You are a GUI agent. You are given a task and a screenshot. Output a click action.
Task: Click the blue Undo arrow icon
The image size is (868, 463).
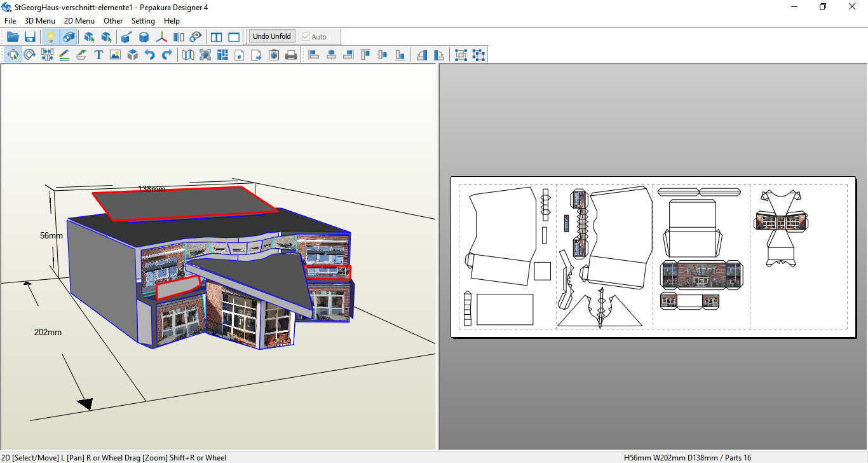click(x=150, y=55)
